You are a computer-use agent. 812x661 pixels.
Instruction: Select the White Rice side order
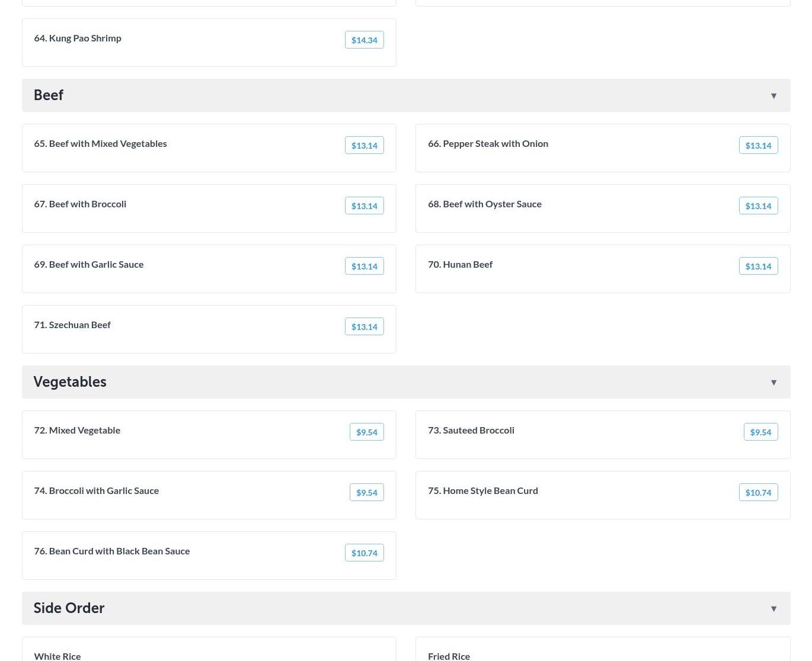(57, 655)
